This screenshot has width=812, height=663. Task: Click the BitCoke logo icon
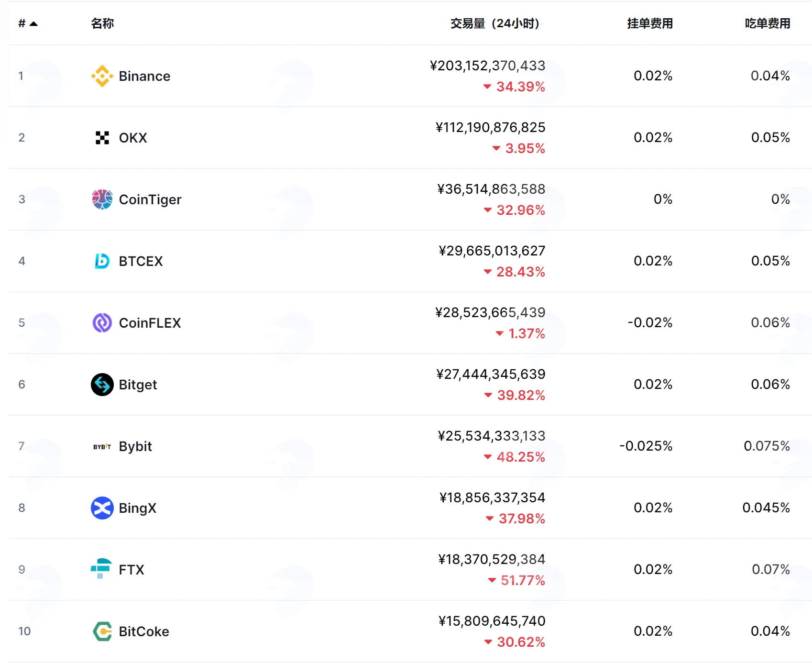pyautogui.click(x=102, y=631)
